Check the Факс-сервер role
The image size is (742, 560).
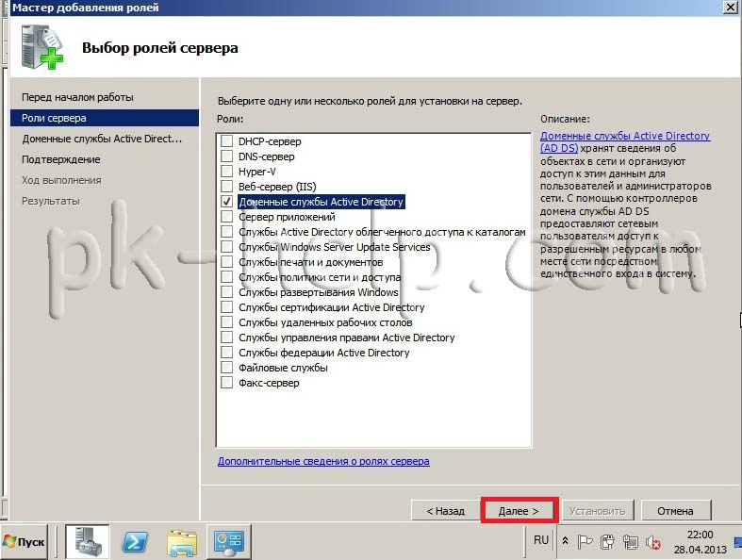[x=227, y=383]
